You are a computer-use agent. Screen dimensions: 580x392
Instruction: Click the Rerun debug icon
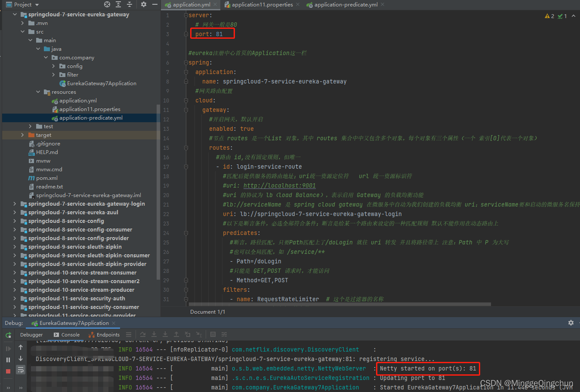[x=8, y=335]
